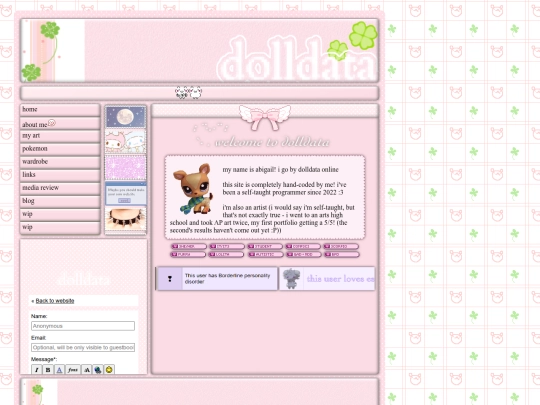540x405 pixels.
Task: Open the text color icon
Action: click(59, 370)
